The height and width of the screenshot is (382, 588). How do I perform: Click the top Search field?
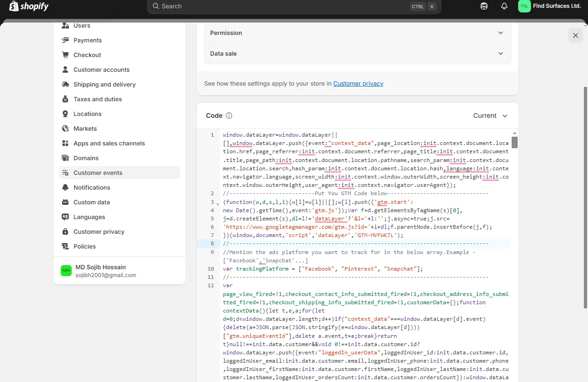(x=294, y=6)
